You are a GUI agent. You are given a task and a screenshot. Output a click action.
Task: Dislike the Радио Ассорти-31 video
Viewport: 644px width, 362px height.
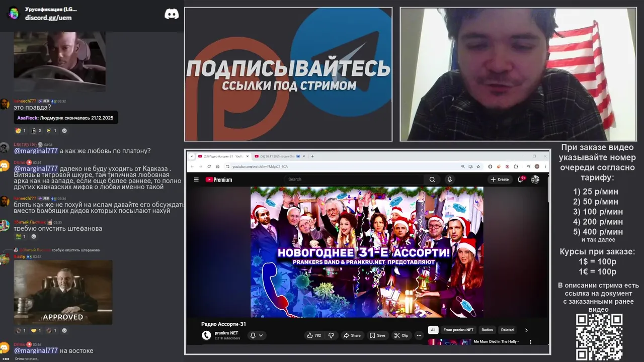331,335
